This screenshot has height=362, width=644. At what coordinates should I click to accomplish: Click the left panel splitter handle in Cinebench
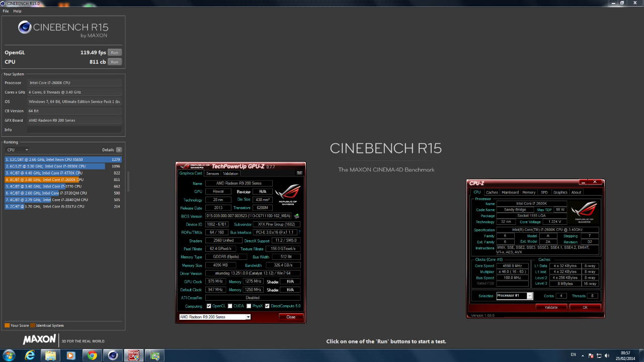tap(128, 181)
